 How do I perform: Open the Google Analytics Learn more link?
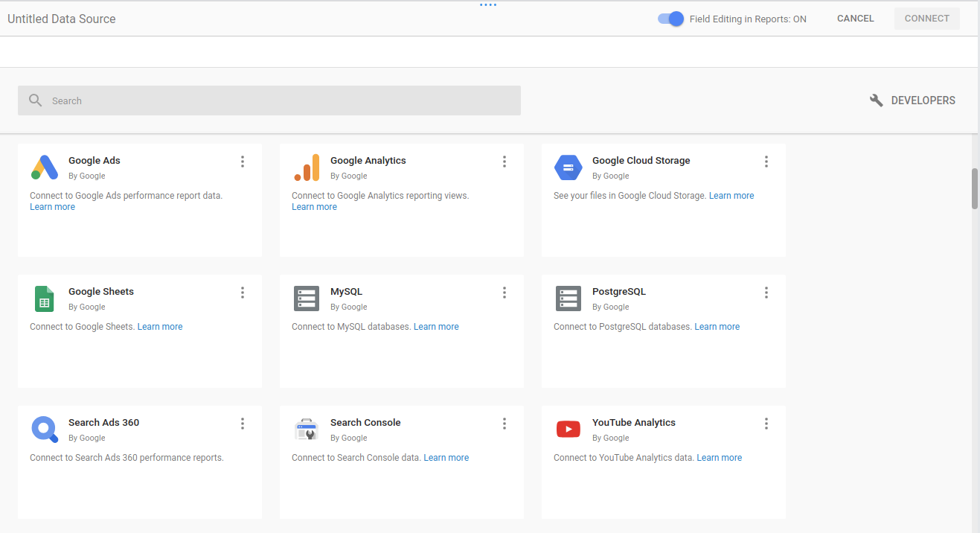314,206
